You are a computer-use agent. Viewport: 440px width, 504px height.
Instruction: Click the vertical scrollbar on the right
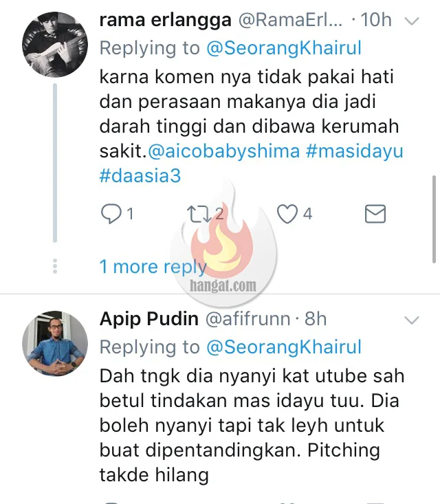coord(434,219)
